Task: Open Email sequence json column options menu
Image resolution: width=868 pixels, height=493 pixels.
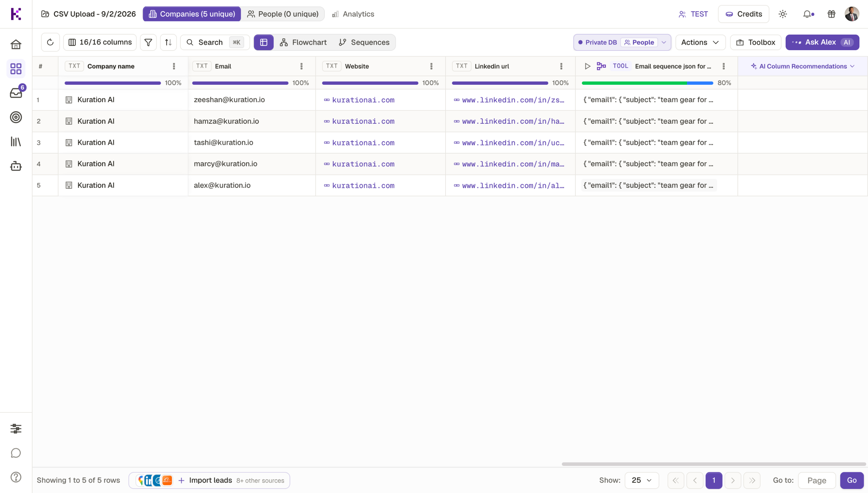Action: (724, 66)
